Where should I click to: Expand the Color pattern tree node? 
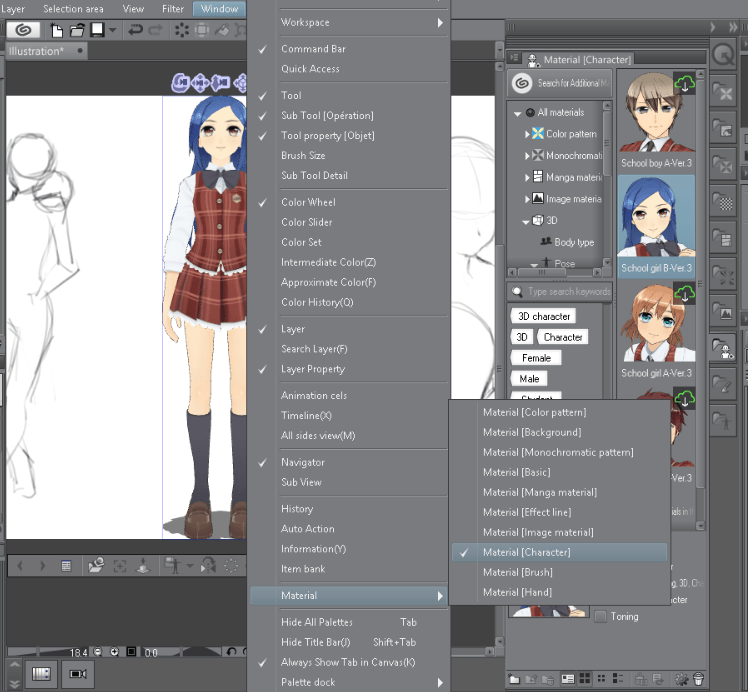(527, 134)
